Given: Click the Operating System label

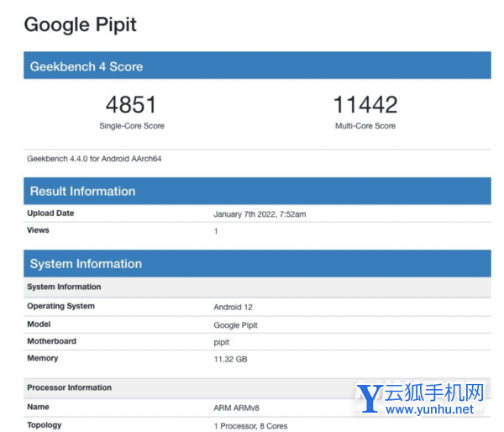Looking at the screenshot, I should tap(60, 306).
